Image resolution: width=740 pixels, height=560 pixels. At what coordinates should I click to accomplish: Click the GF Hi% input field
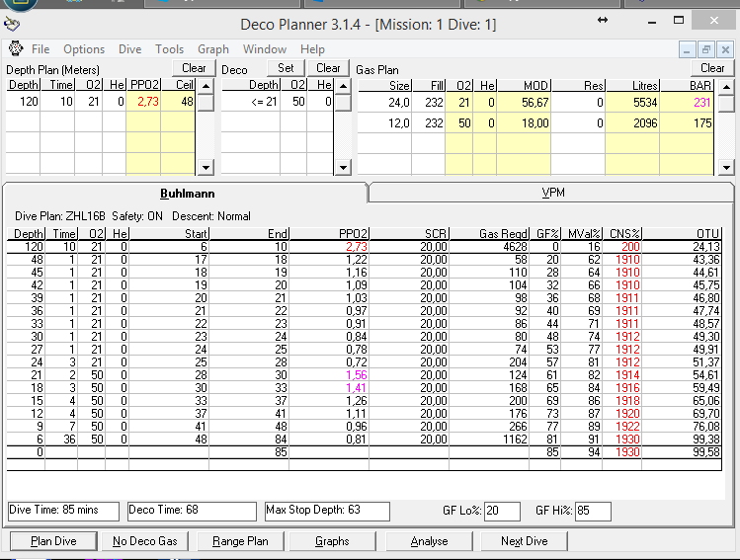pos(593,511)
